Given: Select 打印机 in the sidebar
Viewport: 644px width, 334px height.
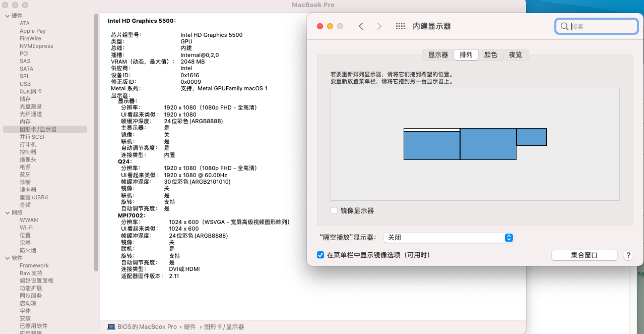Looking at the screenshot, I should [x=28, y=144].
